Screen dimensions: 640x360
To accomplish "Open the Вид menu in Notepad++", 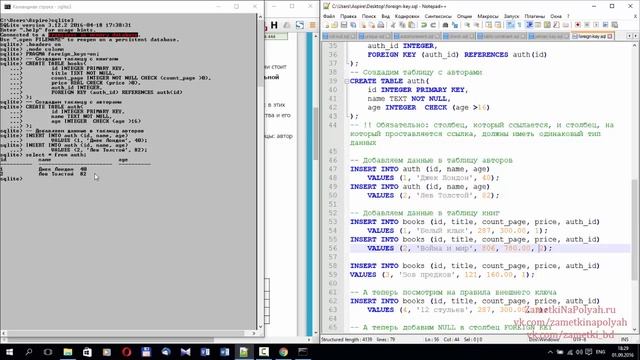I will (x=385, y=16).
